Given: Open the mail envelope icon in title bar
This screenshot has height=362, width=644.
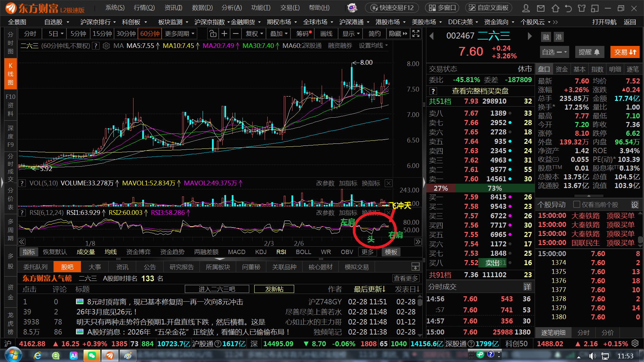Looking at the screenshot, I should (541, 8).
